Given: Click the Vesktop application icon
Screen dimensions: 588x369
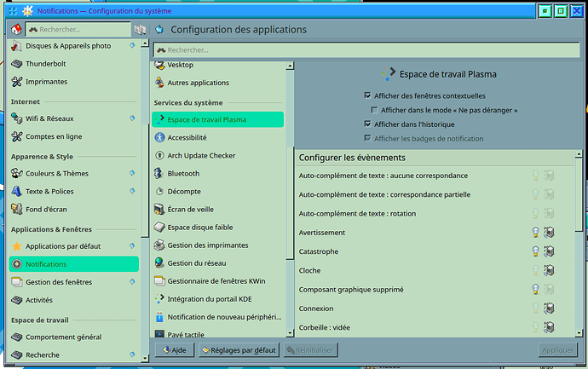Looking at the screenshot, I should pyautogui.click(x=159, y=65).
